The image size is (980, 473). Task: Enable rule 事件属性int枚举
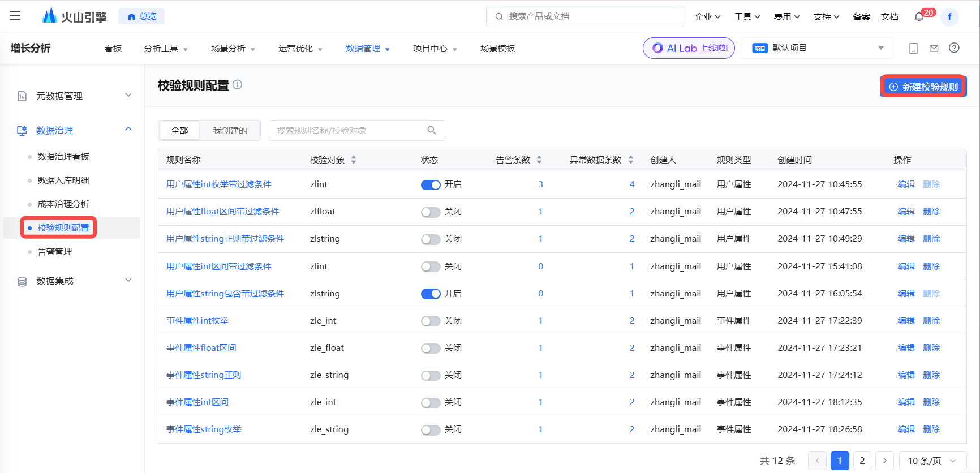pyautogui.click(x=431, y=321)
